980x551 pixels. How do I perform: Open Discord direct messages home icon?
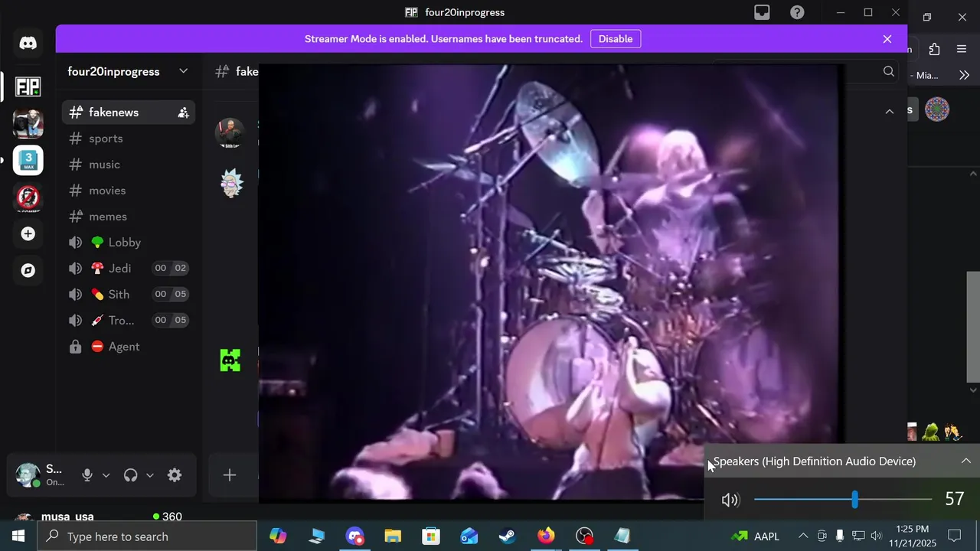tap(28, 43)
